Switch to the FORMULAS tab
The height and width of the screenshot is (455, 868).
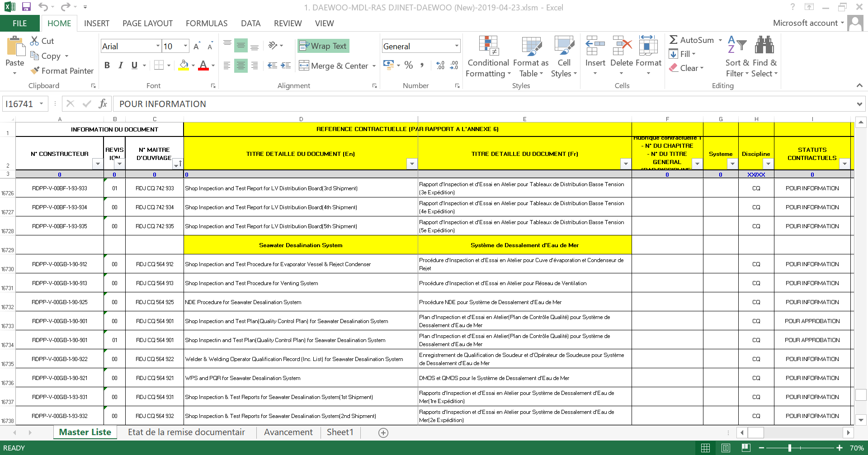[x=207, y=23]
